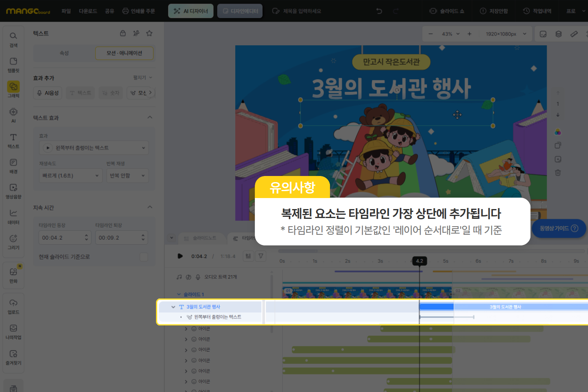The height and width of the screenshot is (392, 588).
Task: Select the Text tool in sidebar
Action: (x=13, y=140)
